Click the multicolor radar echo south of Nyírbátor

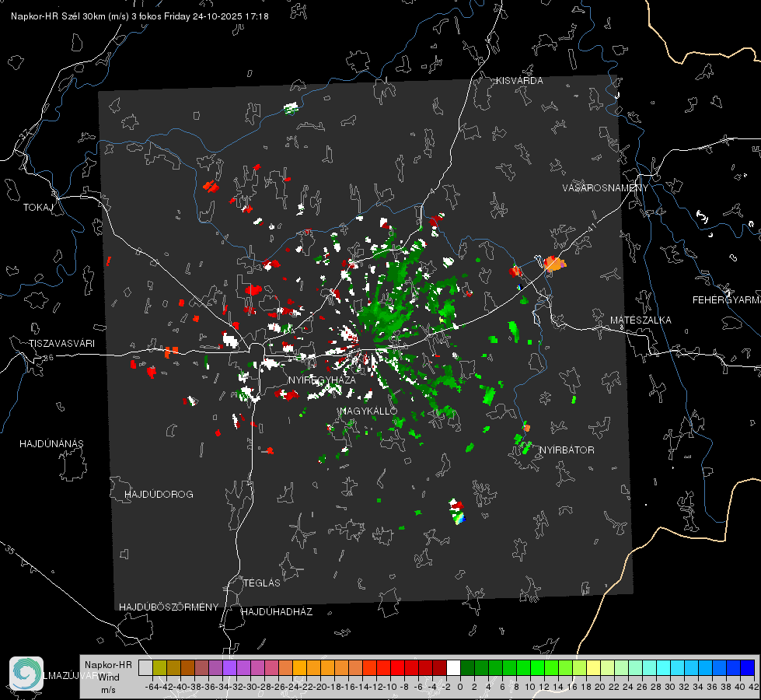(x=457, y=512)
